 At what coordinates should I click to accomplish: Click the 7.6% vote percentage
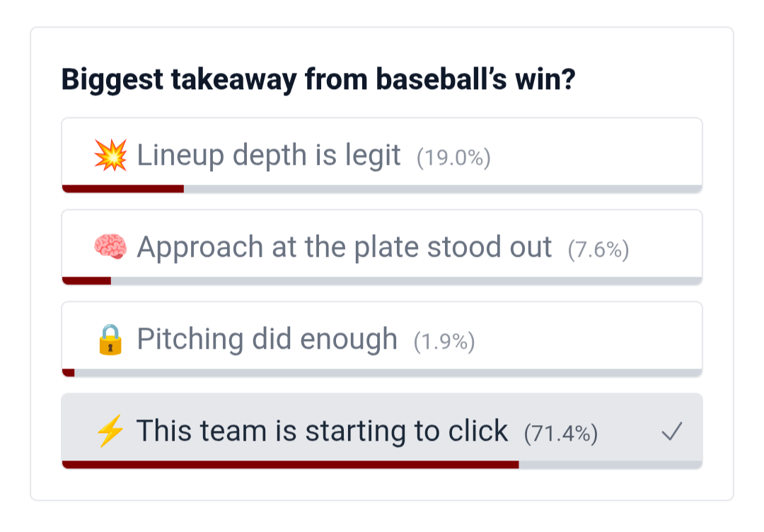[598, 250]
